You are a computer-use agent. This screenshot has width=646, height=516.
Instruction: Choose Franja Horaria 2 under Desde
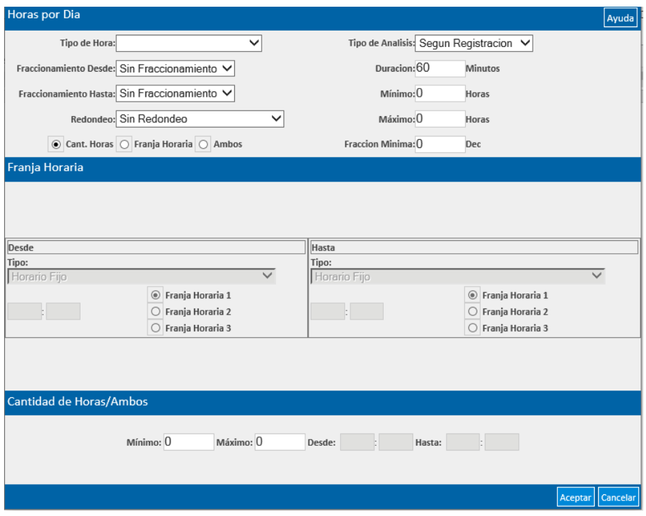coord(155,312)
